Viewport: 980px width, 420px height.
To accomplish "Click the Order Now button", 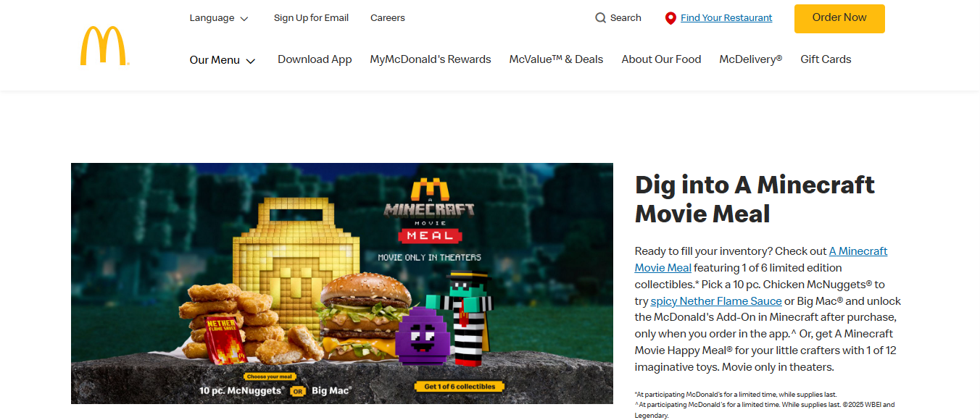I will point(839,18).
